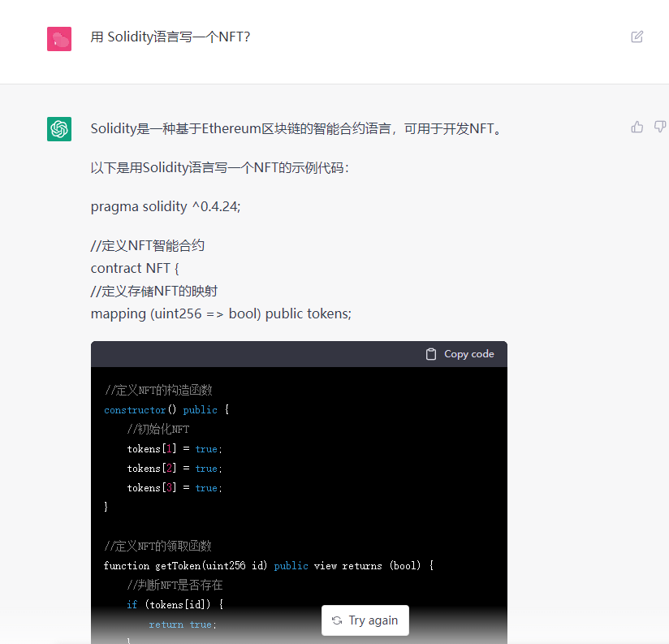Click the text 'contract NFT {'
The height and width of the screenshot is (644, 669).
pos(135,268)
